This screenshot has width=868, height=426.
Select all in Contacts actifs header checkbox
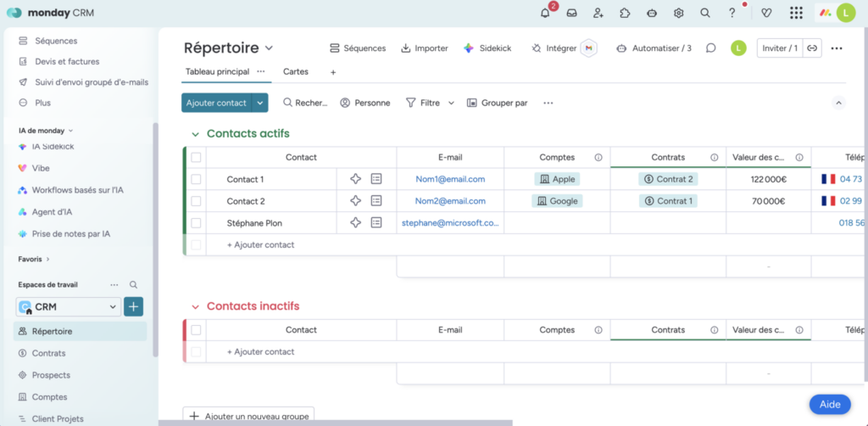point(196,157)
